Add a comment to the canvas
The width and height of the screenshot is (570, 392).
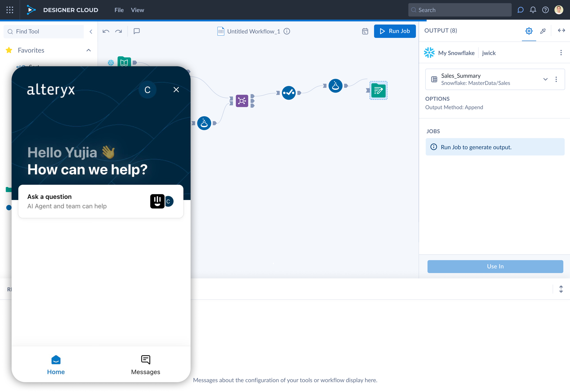coord(137,31)
